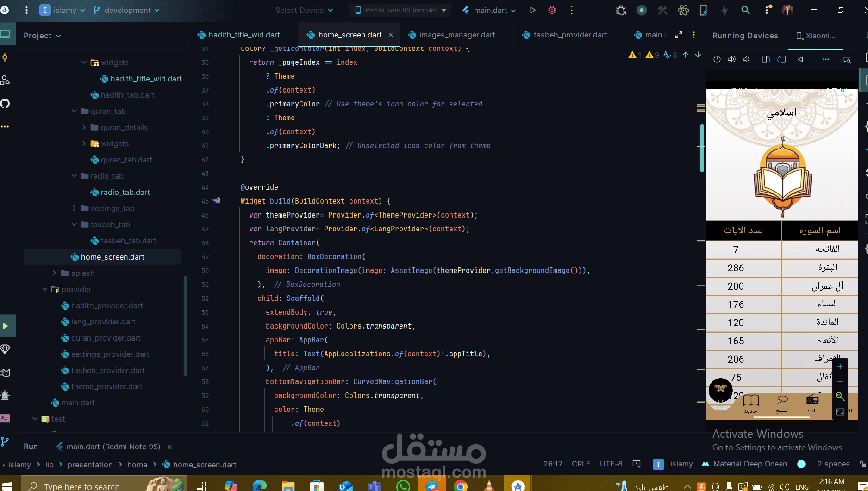Rotate the device left
Screen dimensions: 868x491
[x=766, y=59]
